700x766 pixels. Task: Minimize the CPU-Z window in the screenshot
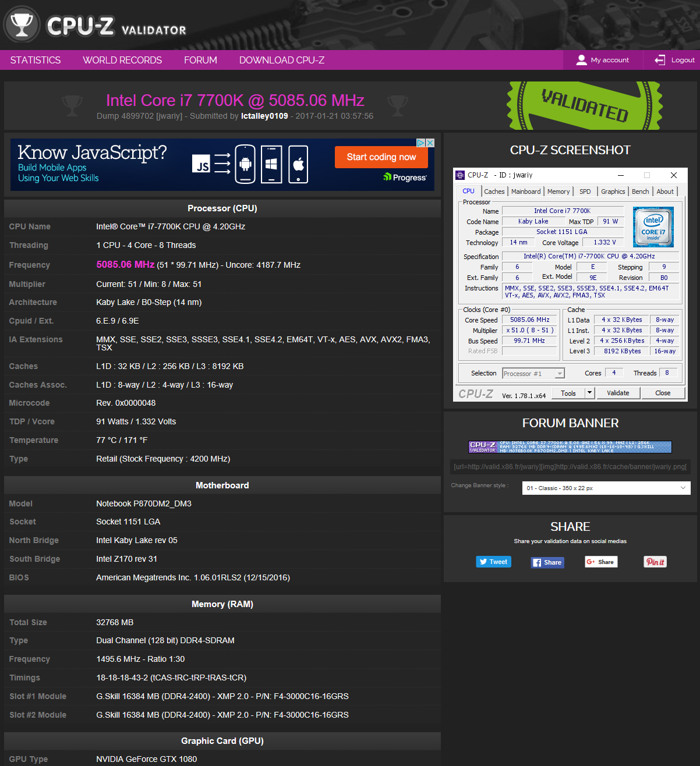coord(621,175)
